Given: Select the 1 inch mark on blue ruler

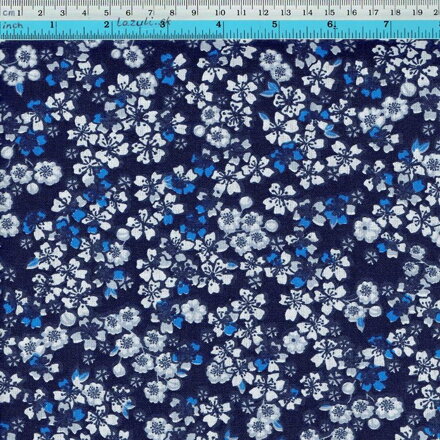Looking at the screenshot, I should (x=52, y=25).
